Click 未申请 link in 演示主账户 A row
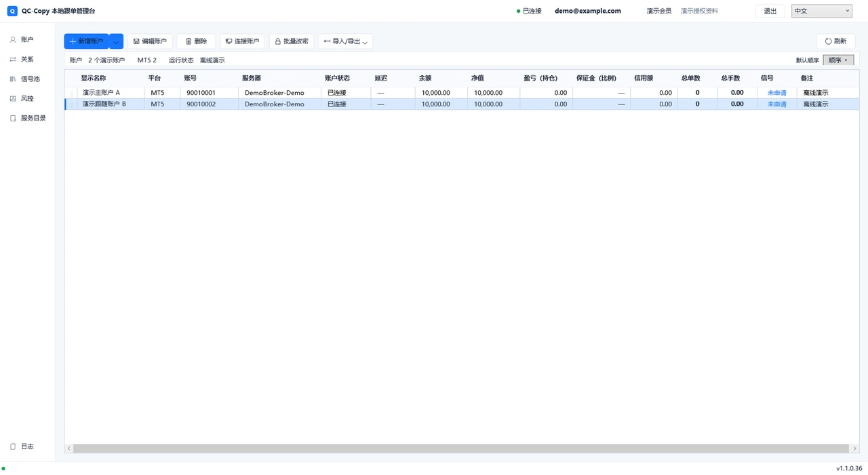The width and height of the screenshot is (868, 475). click(x=777, y=93)
